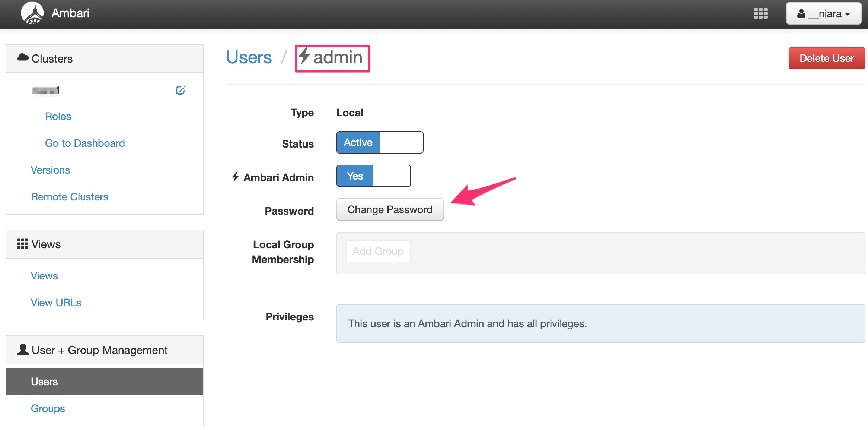Click the Ambari Admin lightning bolt icon
Viewport: 868px width, 430px height.
click(x=235, y=177)
